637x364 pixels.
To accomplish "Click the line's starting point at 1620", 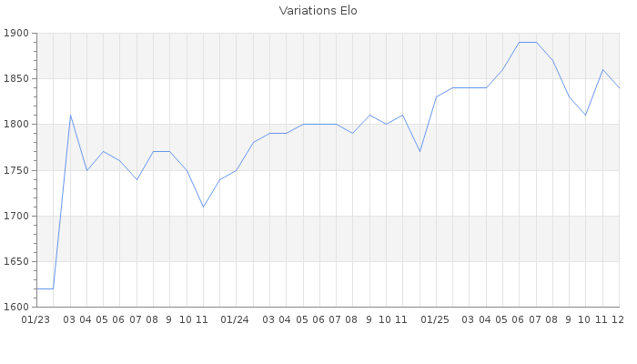I will [x=36, y=288].
